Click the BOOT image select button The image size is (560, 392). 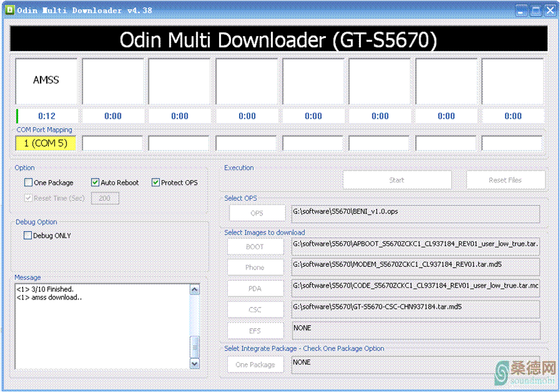coord(255,247)
